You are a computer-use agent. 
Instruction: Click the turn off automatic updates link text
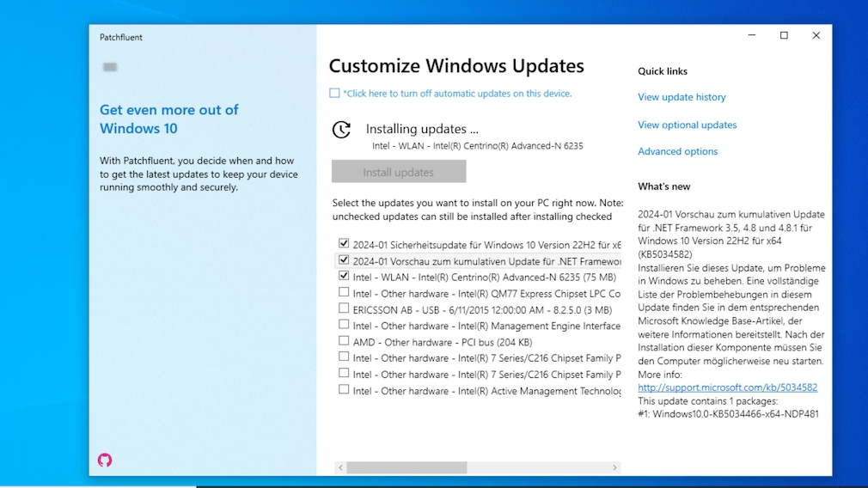457,94
